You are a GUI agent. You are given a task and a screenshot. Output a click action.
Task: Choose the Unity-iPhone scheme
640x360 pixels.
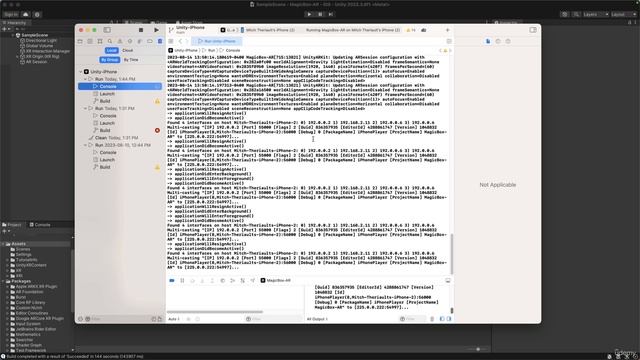[x=229, y=30]
